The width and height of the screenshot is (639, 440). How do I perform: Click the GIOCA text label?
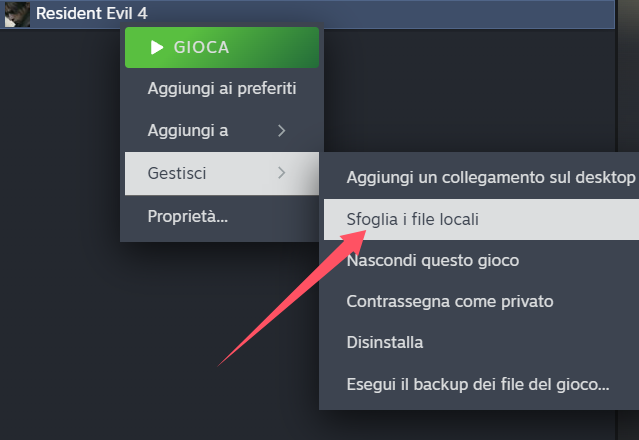[201, 47]
